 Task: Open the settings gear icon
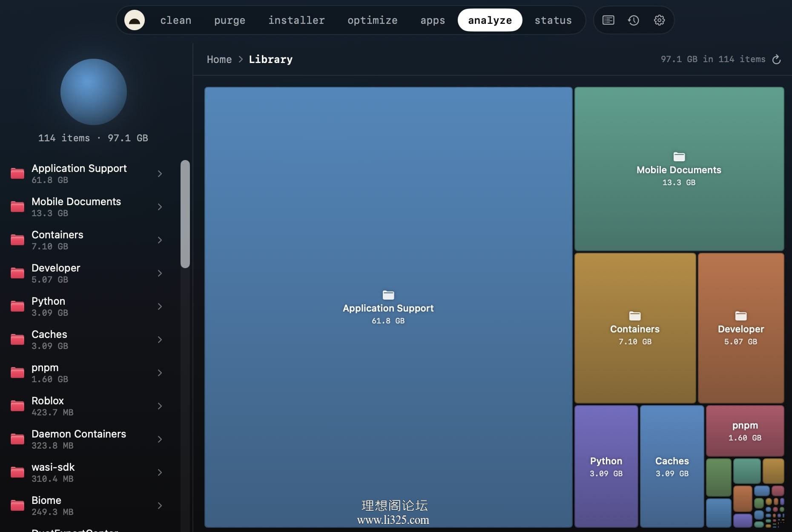coord(659,20)
